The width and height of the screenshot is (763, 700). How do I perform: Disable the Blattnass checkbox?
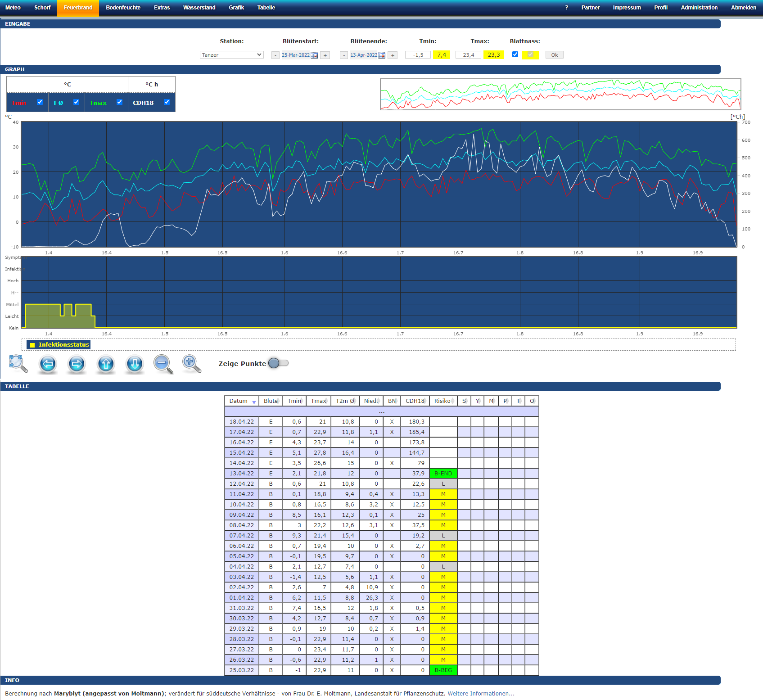point(515,54)
